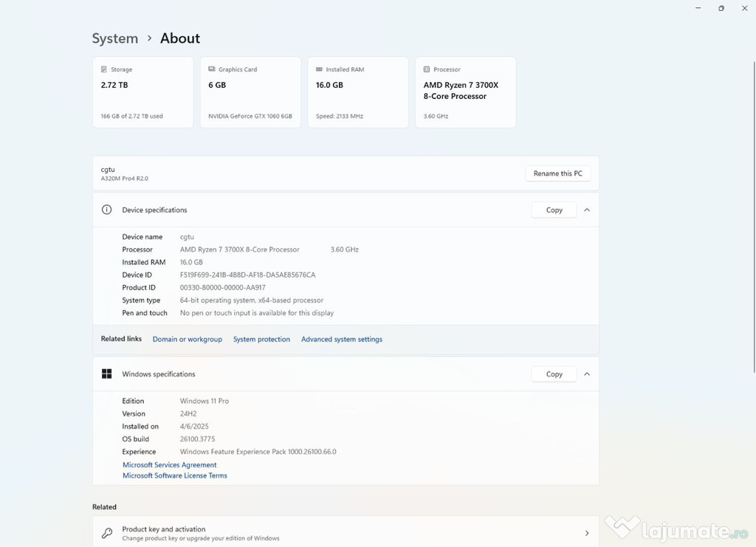Select the Product ID value 00330-80000-00000-AA917
Screen dimensions: 756x547
(223, 288)
